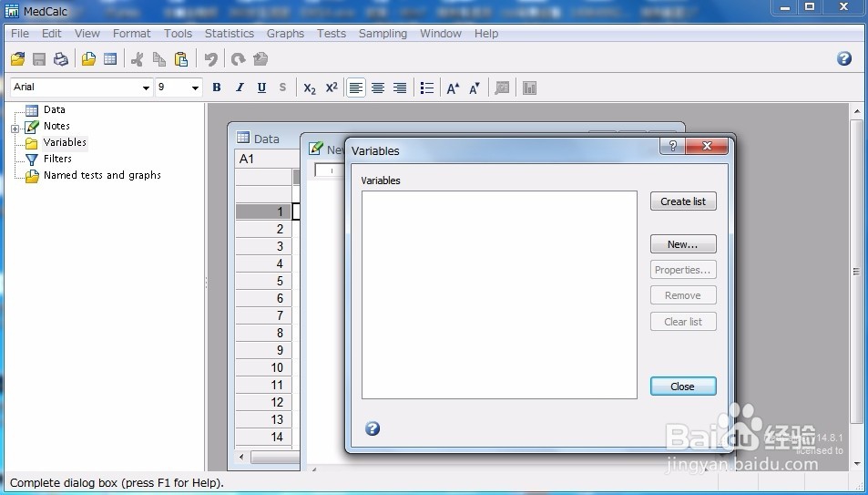Increase font size with A-up icon

[453, 88]
